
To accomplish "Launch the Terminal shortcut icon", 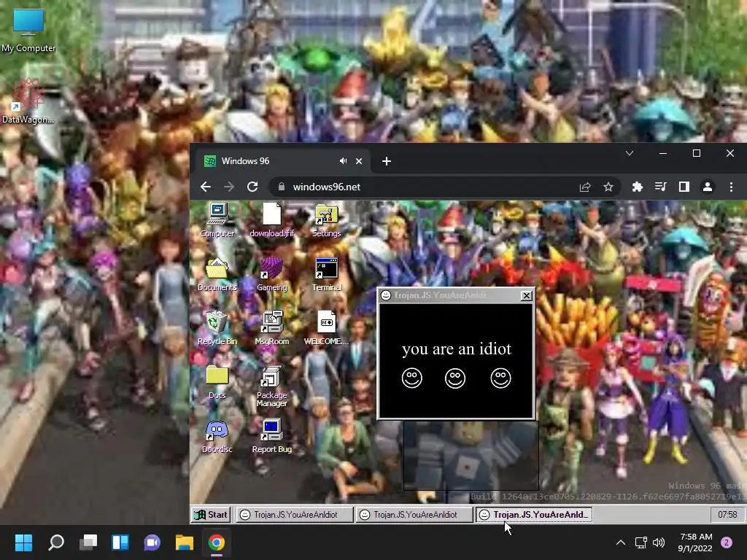I will coord(327,274).
